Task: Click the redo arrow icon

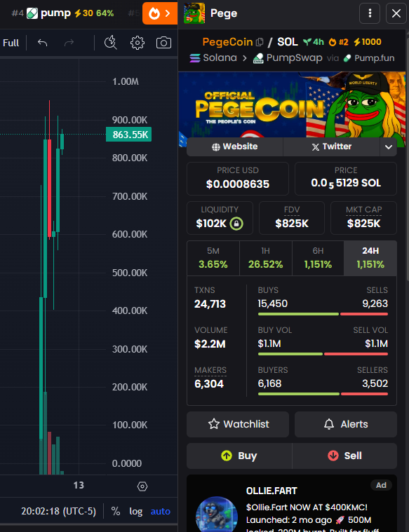Action: [x=69, y=43]
